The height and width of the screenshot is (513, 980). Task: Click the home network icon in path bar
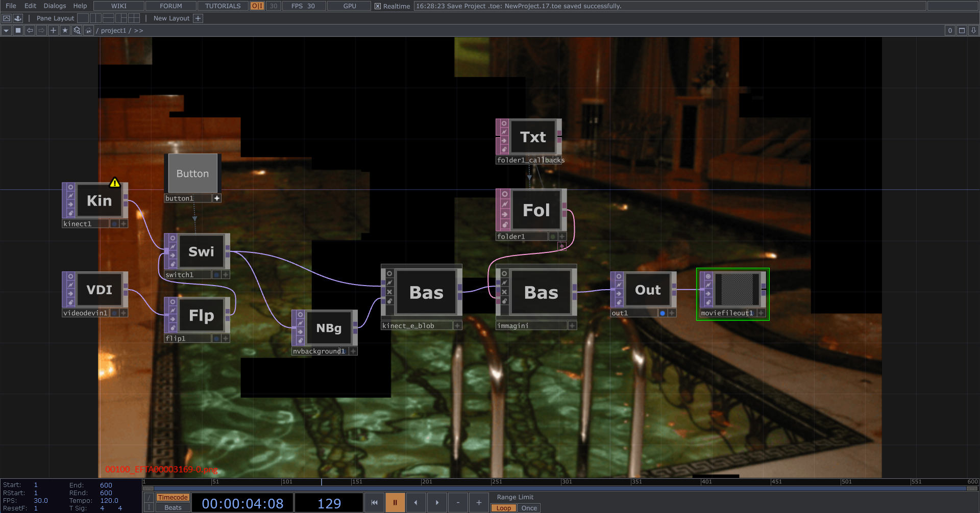88,31
